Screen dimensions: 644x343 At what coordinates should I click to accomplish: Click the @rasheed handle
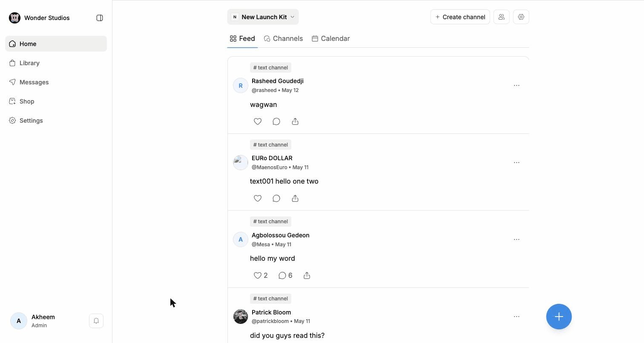point(264,90)
